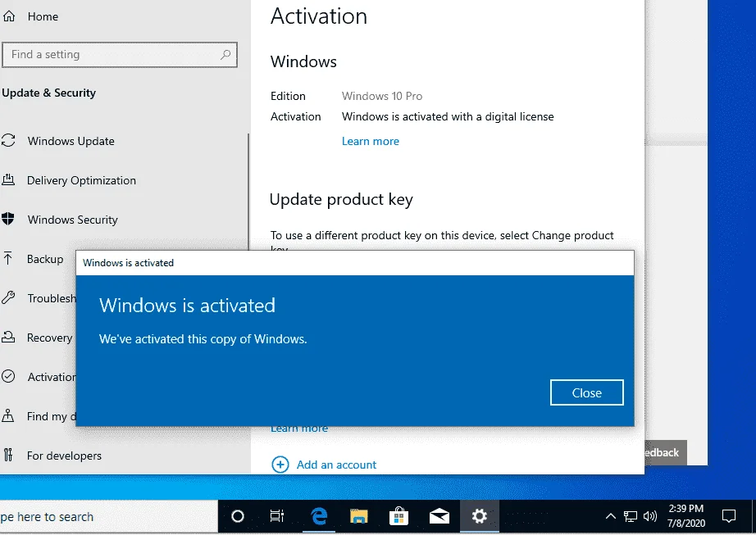Click the Feedback button behind Settings window
The width and height of the screenshot is (756, 535).
pos(666,452)
